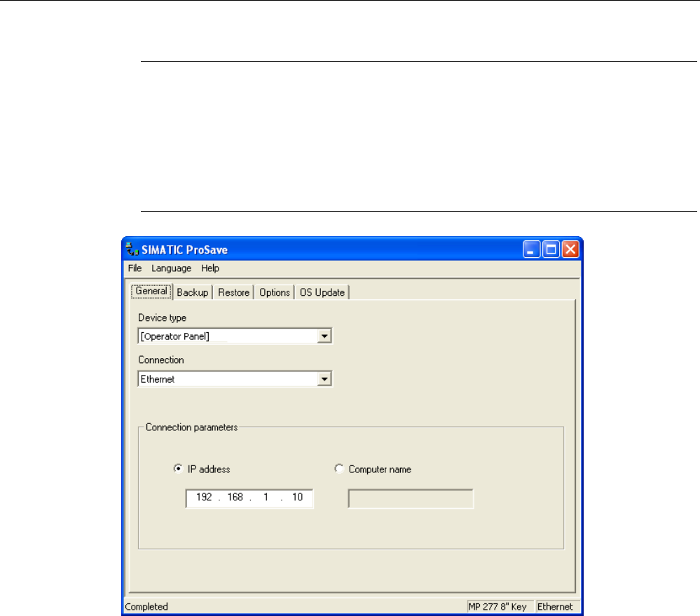The width and height of the screenshot is (700, 616).
Task: Switch to the OS Update tab
Action: pyautogui.click(x=322, y=292)
